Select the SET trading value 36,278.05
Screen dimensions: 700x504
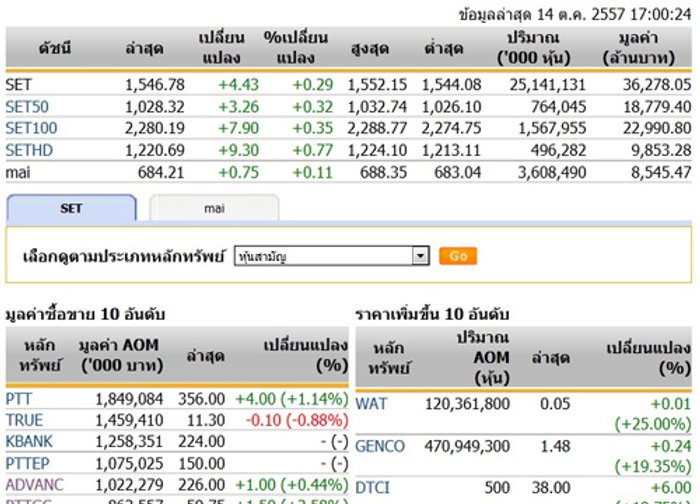point(657,84)
